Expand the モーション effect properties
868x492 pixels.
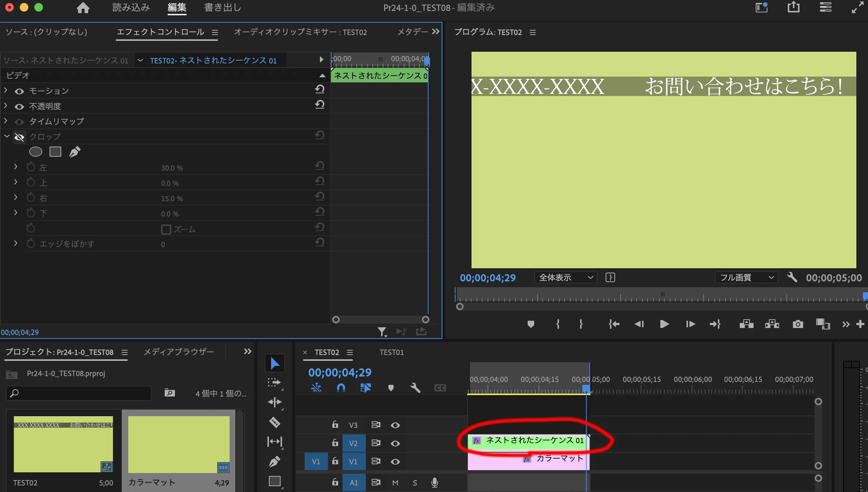6,90
